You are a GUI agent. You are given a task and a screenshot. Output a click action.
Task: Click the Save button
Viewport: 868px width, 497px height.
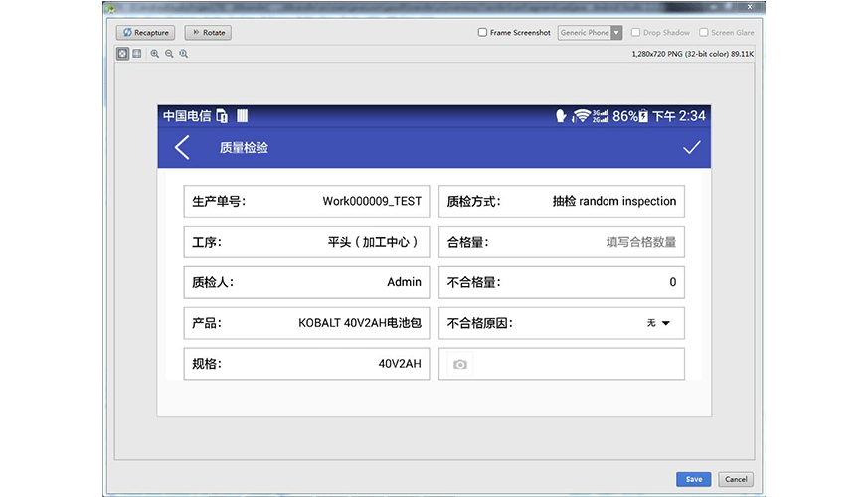click(693, 479)
